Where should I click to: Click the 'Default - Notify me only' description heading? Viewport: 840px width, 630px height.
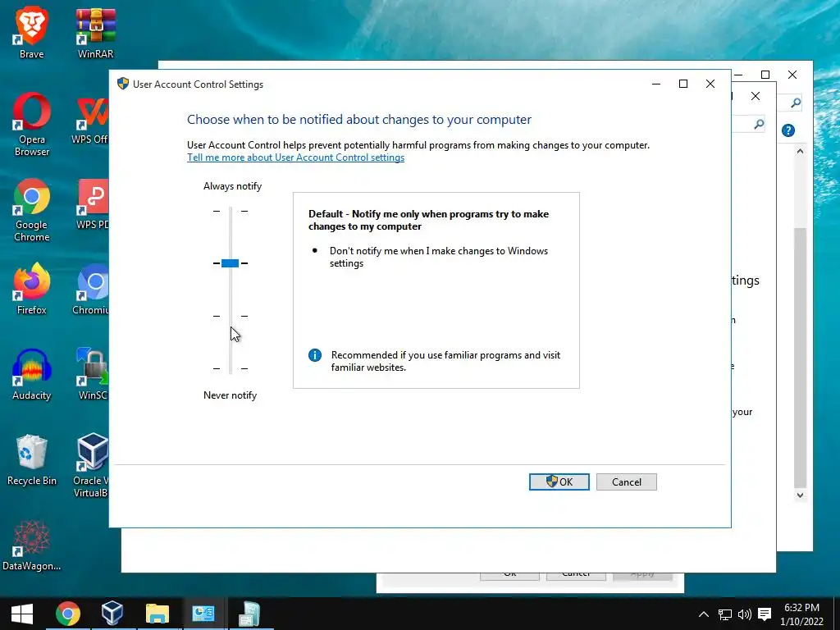(x=428, y=220)
